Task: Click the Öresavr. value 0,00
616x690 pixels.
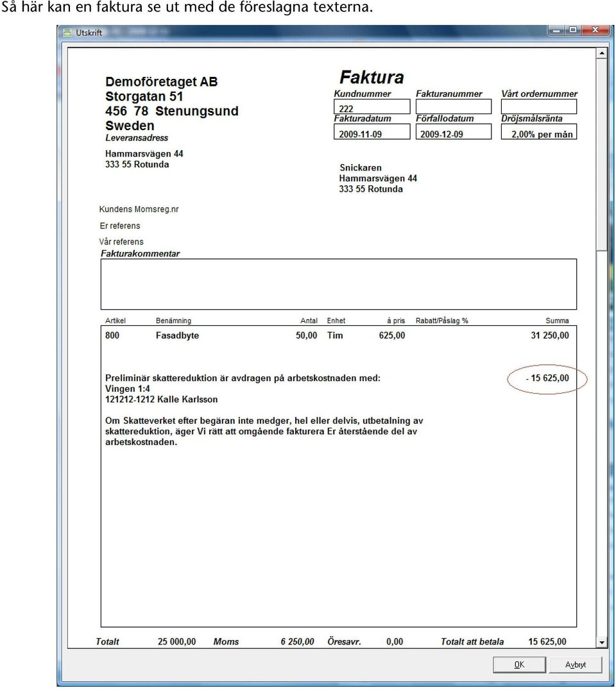Action: coord(395,642)
